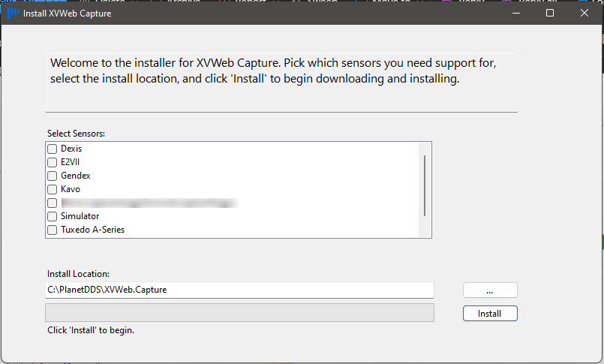
Task: Minimize the installer window
Action: 515,13
